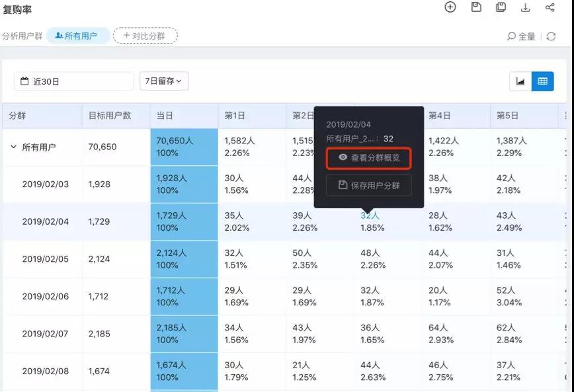Click the download icon in header

click(x=525, y=7)
